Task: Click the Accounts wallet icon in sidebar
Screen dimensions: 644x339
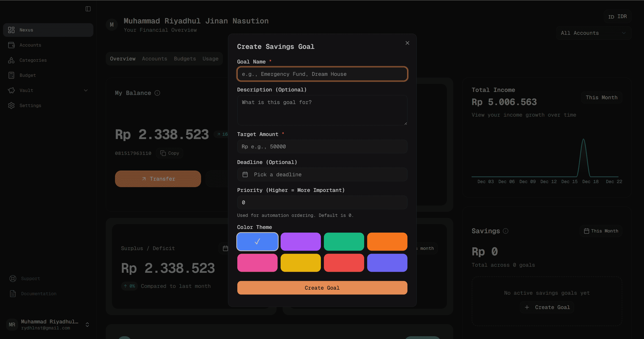Action: point(11,45)
